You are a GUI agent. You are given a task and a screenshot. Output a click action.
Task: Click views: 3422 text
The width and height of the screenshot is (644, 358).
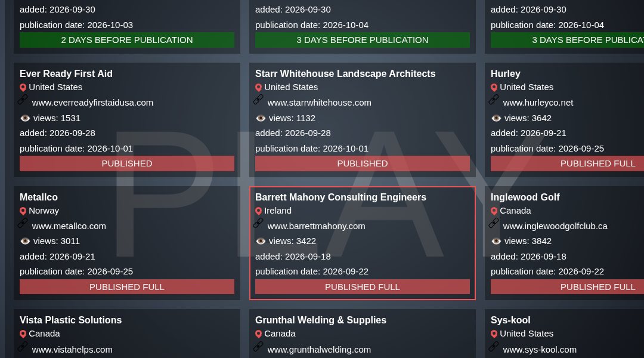[x=292, y=241]
